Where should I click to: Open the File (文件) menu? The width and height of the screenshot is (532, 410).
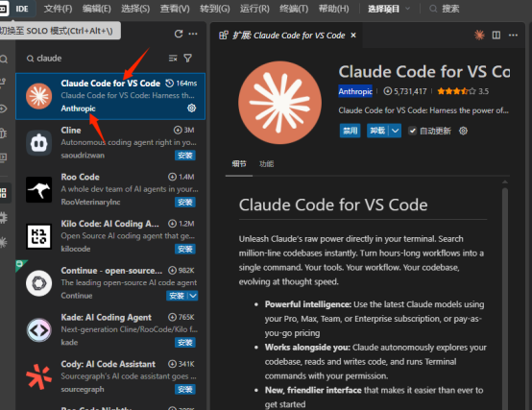coord(58,9)
